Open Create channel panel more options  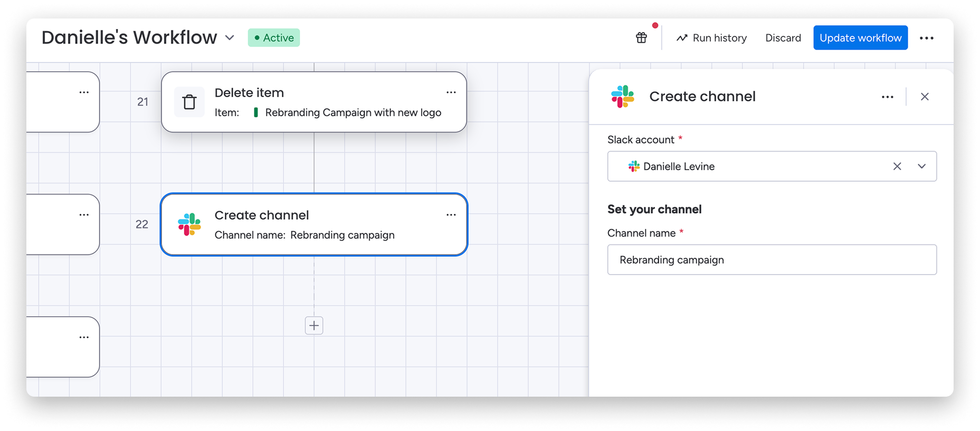[888, 97]
